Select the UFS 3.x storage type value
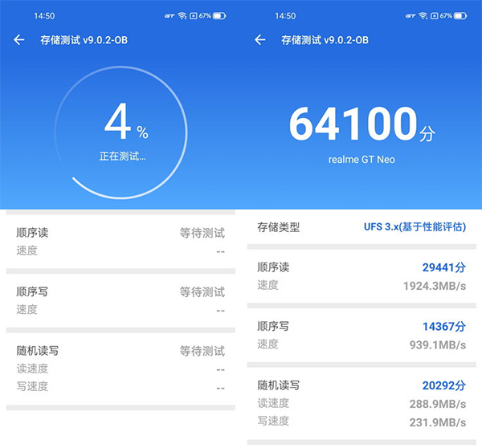Viewport: 482px width, 448px height. pos(415,227)
